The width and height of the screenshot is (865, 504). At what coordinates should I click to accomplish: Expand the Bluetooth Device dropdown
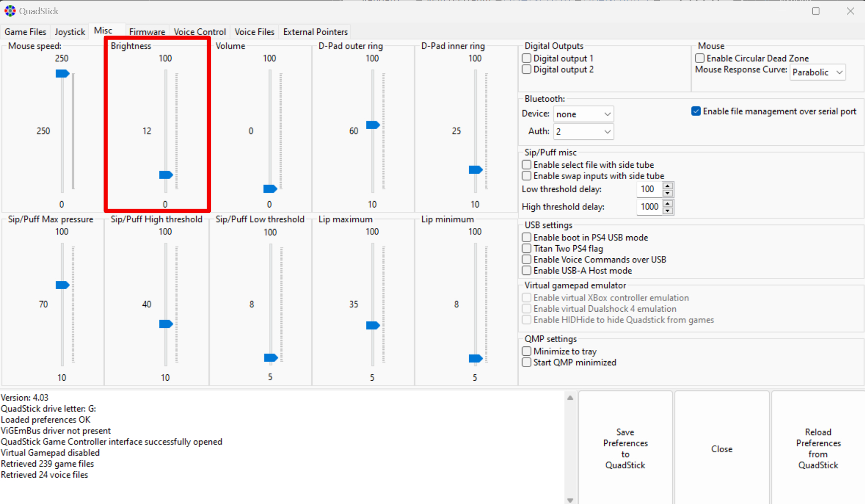pos(583,114)
